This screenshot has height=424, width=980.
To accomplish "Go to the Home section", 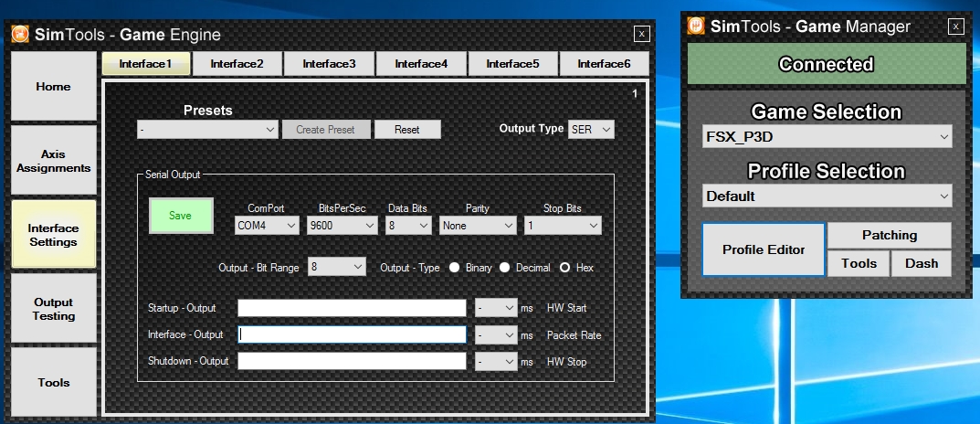I will [54, 86].
